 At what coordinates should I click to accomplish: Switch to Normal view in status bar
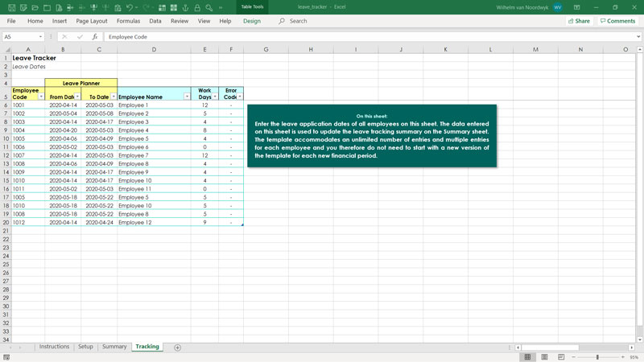tap(528, 357)
